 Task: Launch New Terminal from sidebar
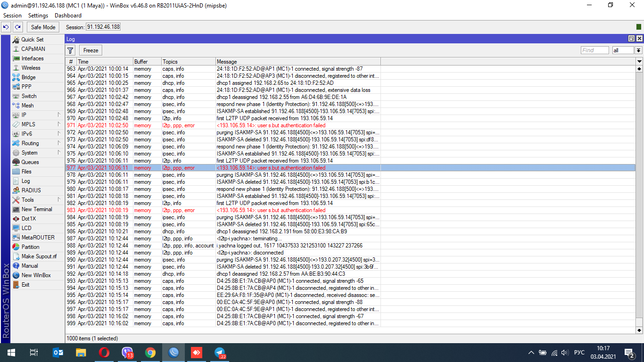[32, 209]
